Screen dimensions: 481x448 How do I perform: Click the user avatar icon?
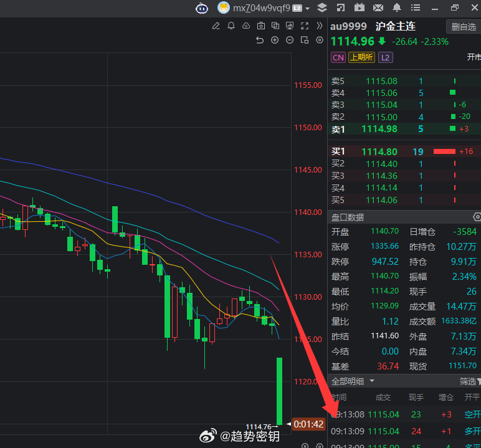coord(224,7)
